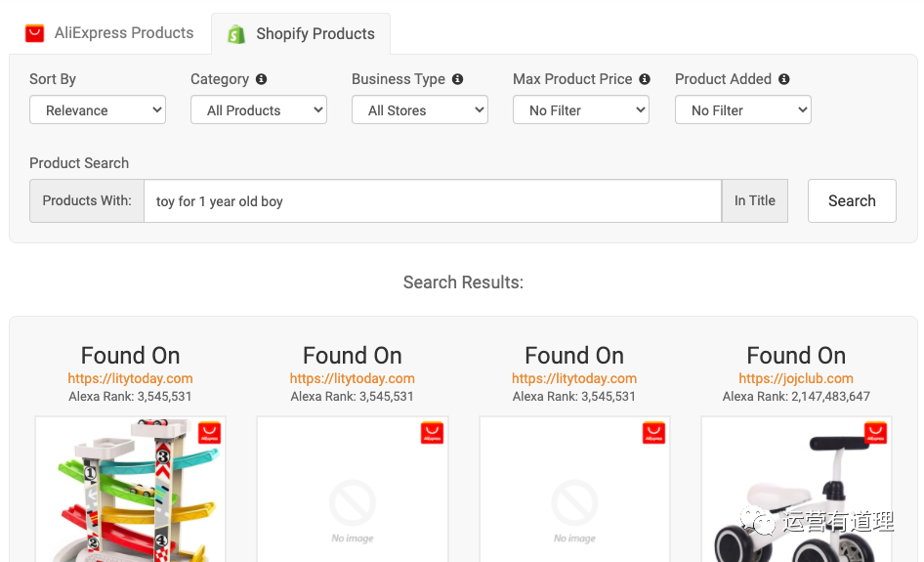Visit the jojclub.com store link

click(796, 378)
